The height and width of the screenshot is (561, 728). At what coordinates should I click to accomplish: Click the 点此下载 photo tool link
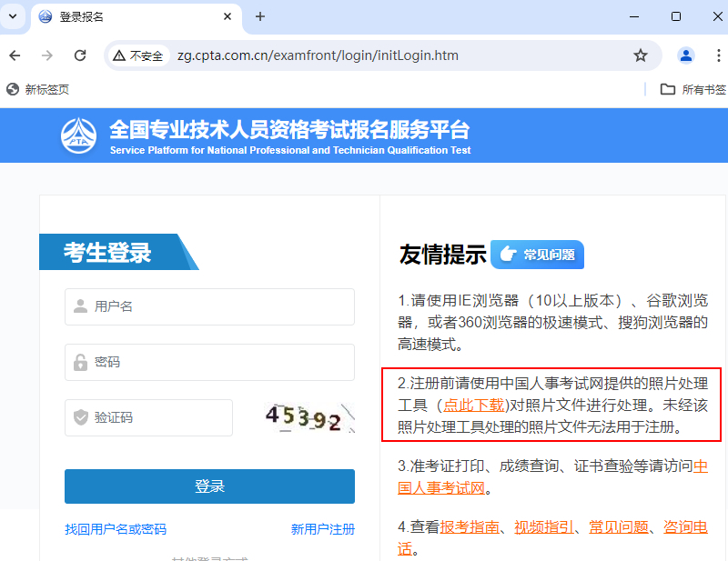tap(473, 405)
